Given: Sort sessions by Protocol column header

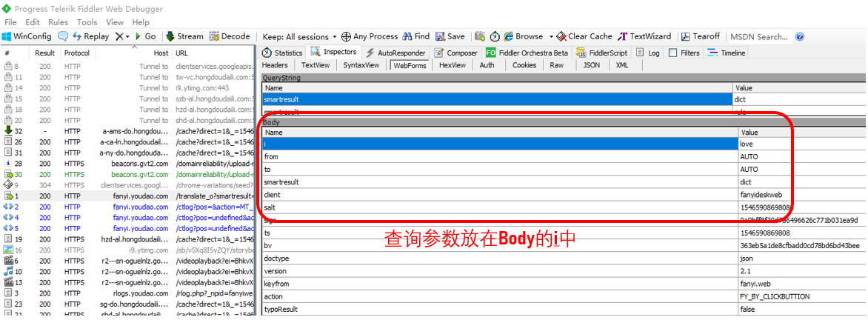Looking at the screenshot, I should [x=78, y=53].
